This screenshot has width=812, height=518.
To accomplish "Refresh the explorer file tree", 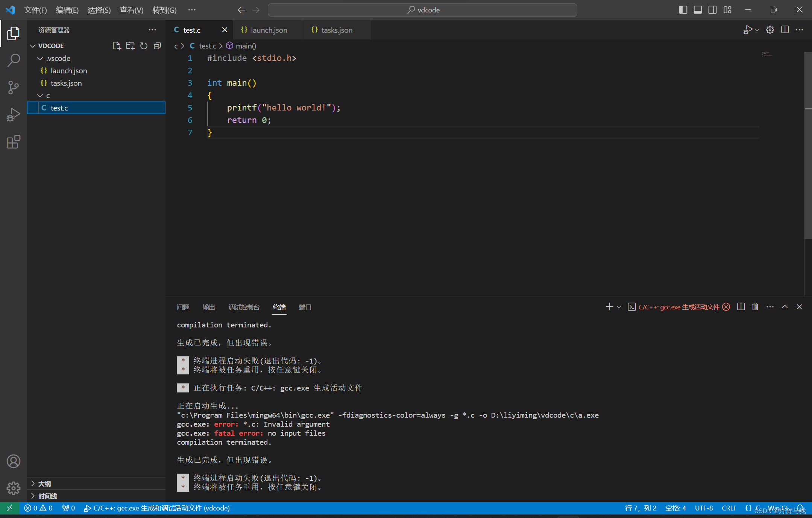I will tap(144, 46).
